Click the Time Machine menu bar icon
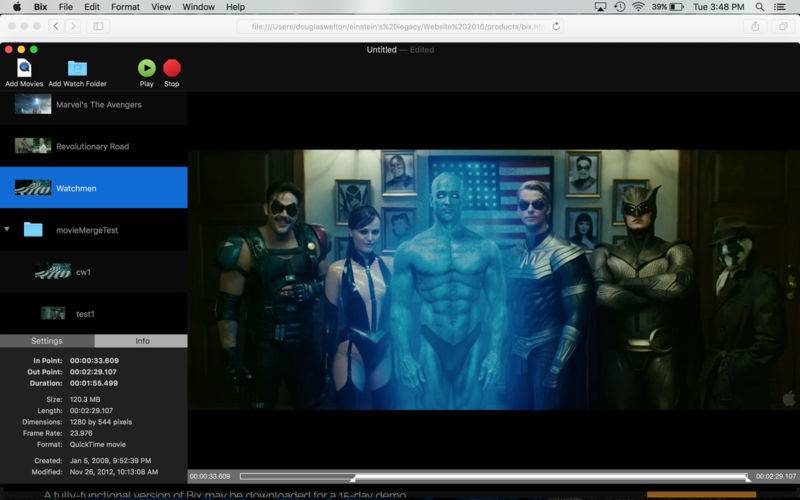The height and width of the screenshot is (500, 800). point(619,7)
